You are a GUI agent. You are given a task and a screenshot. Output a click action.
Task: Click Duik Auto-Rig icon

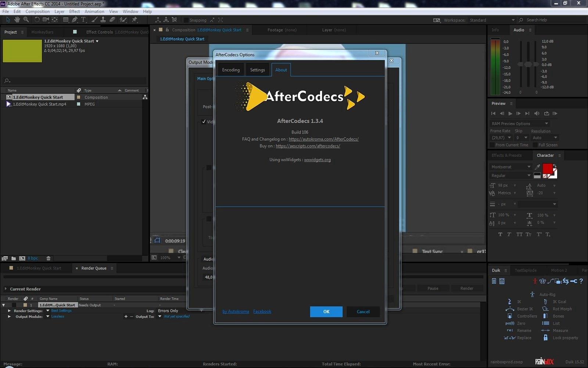click(532, 294)
